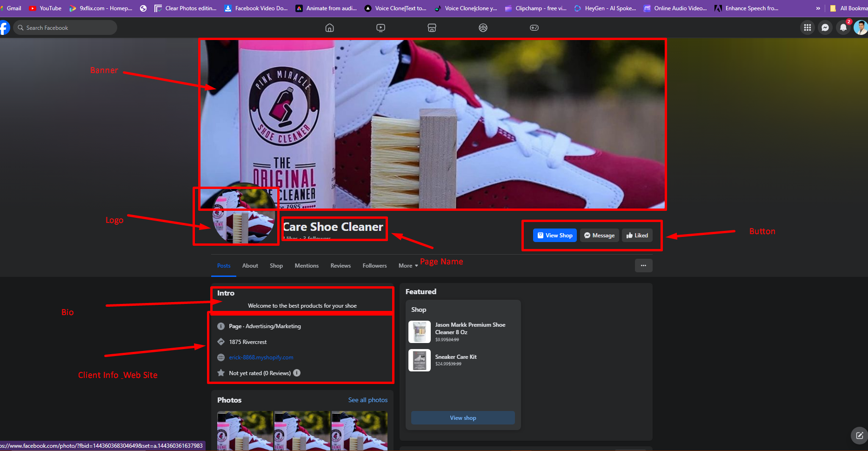Open the Facebook Video Downloader bookmark
The image size is (868, 451).
click(x=256, y=8)
